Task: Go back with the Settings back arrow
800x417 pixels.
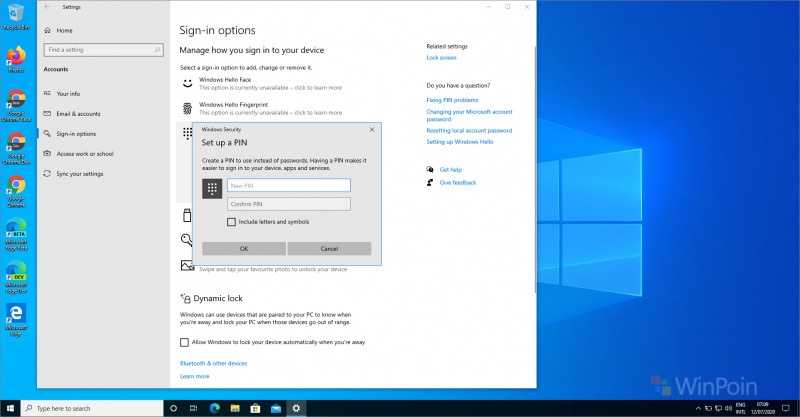Action: [x=47, y=7]
